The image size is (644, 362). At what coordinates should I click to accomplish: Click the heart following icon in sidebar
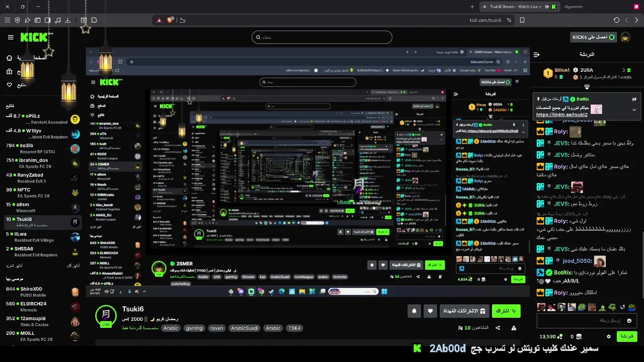(x=9, y=85)
